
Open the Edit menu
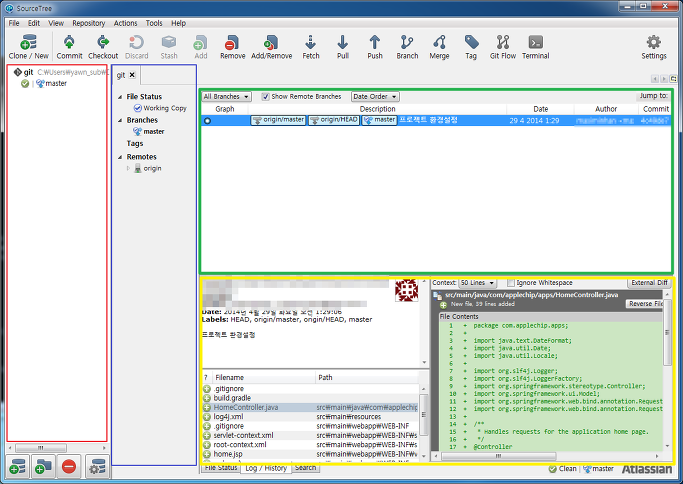point(34,23)
